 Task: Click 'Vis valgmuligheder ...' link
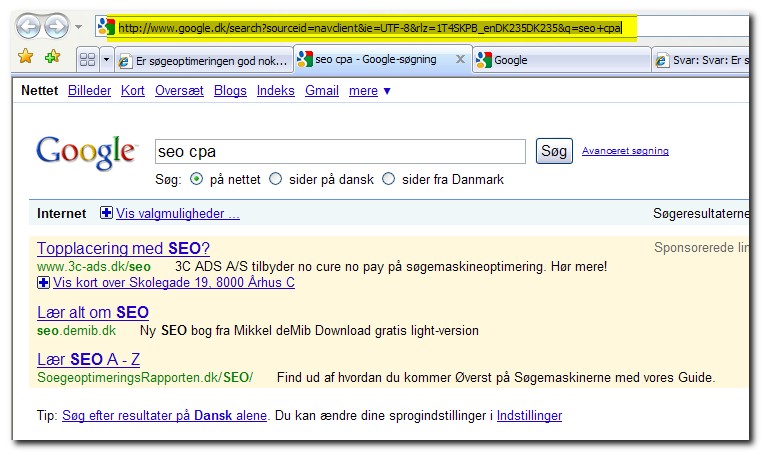click(178, 214)
